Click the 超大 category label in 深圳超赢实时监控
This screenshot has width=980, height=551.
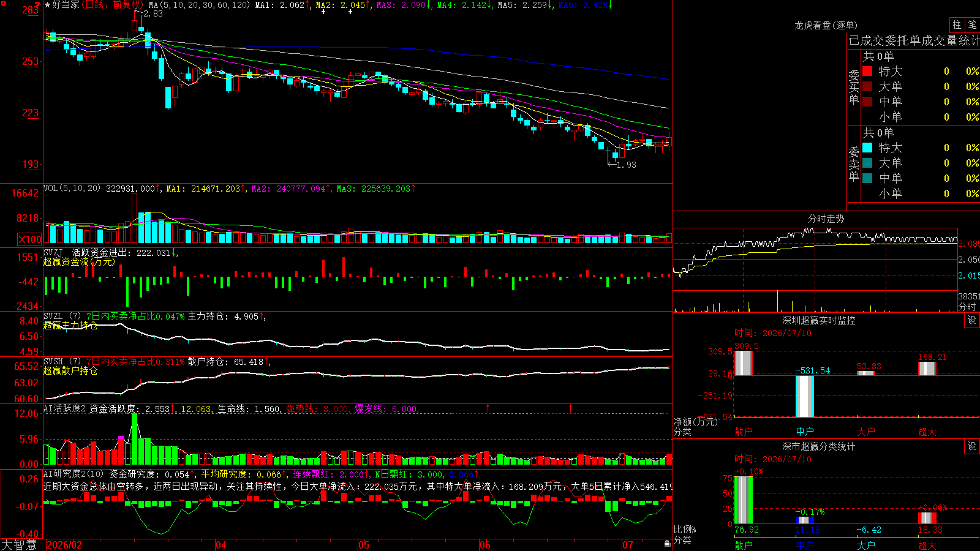(927, 432)
